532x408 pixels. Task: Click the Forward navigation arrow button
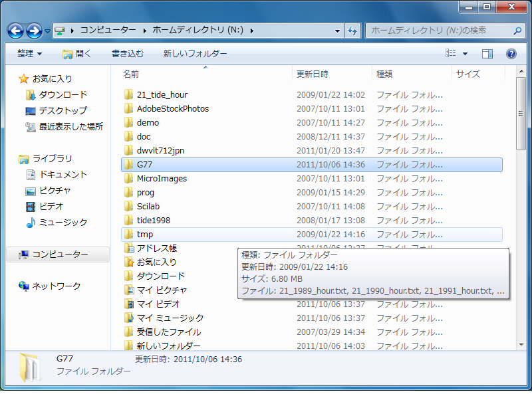[34, 31]
